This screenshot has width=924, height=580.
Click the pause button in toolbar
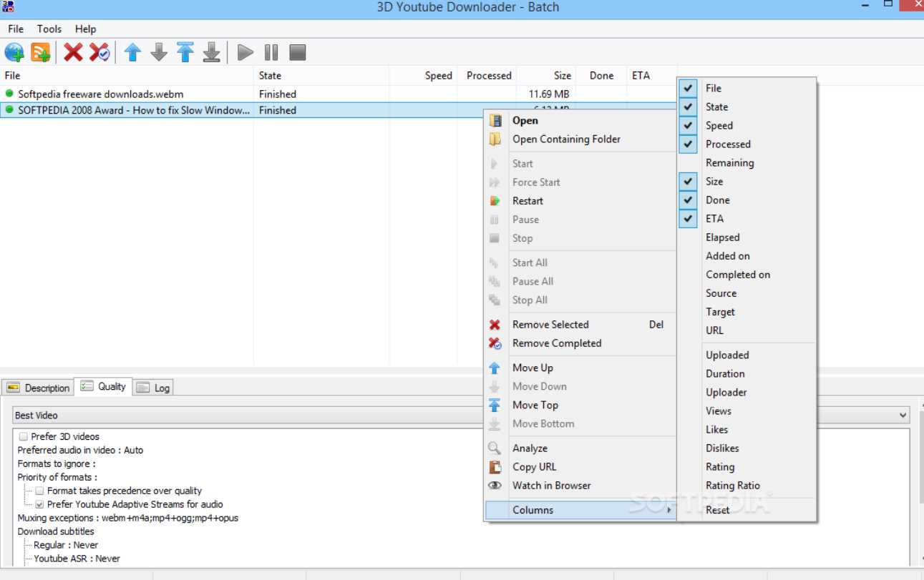pos(271,52)
